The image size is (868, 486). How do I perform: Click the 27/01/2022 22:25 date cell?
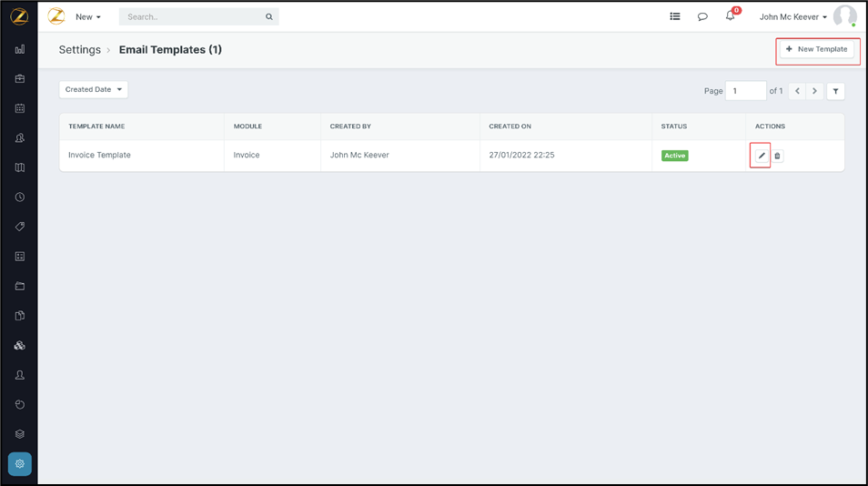[x=521, y=155]
